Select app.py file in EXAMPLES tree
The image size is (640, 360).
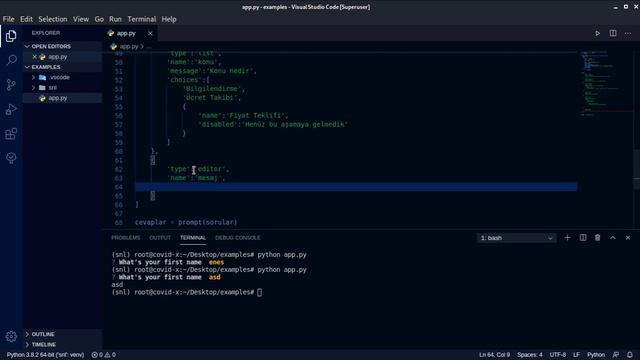coord(62,98)
